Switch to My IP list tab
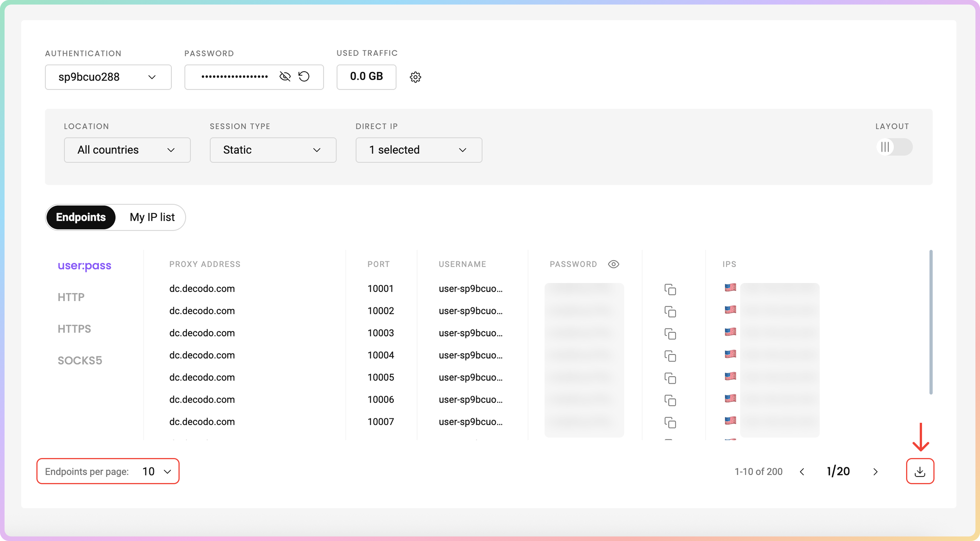The width and height of the screenshot is (980, 541). [x=152, y=217]
